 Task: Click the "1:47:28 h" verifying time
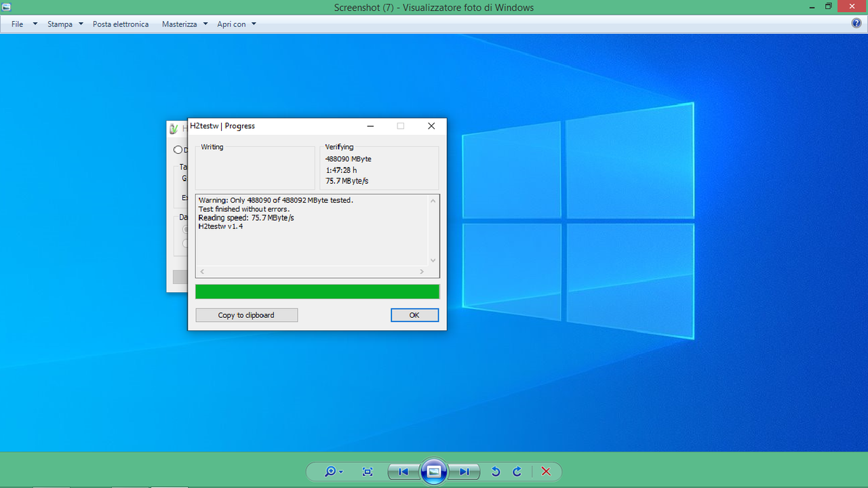click(341, 170)
